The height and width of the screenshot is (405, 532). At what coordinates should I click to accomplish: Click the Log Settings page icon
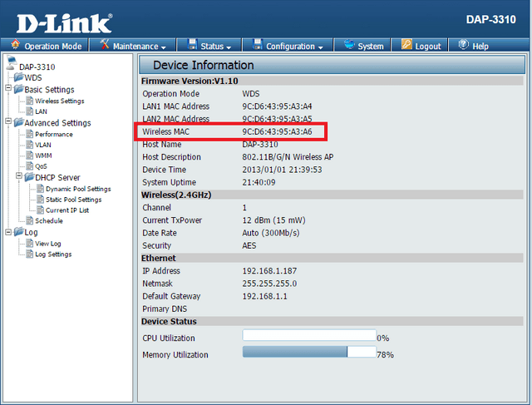point(30,254)
